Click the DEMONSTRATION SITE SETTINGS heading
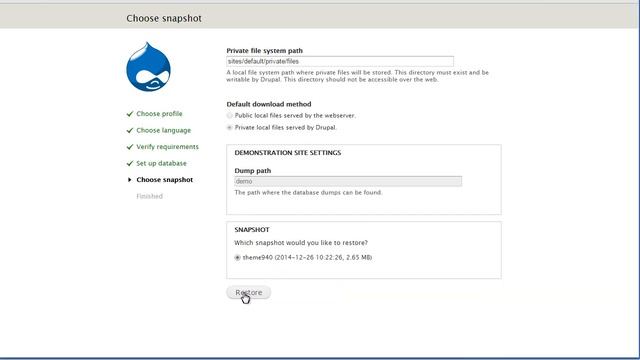 pos(288,153)
